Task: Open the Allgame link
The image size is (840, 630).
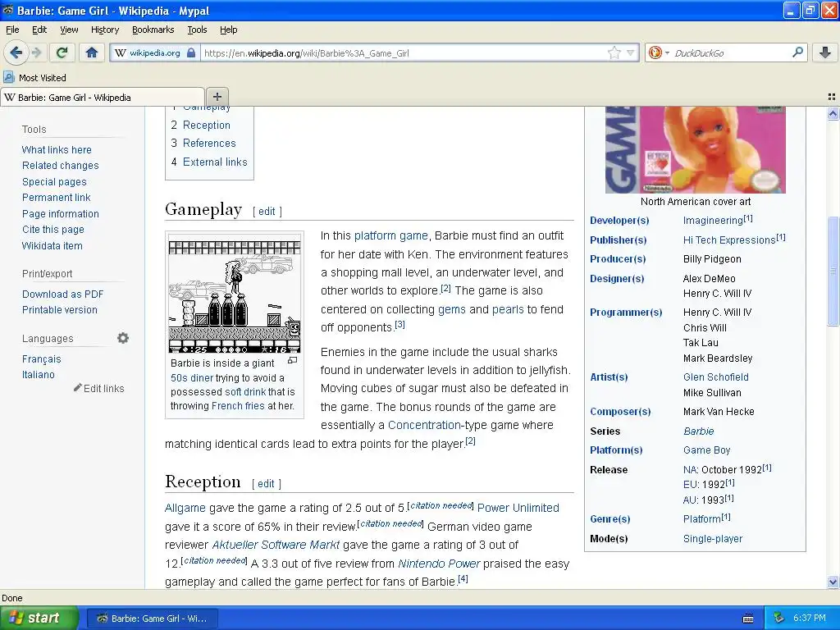Action: pyautogui.click(x=185, y=508)
